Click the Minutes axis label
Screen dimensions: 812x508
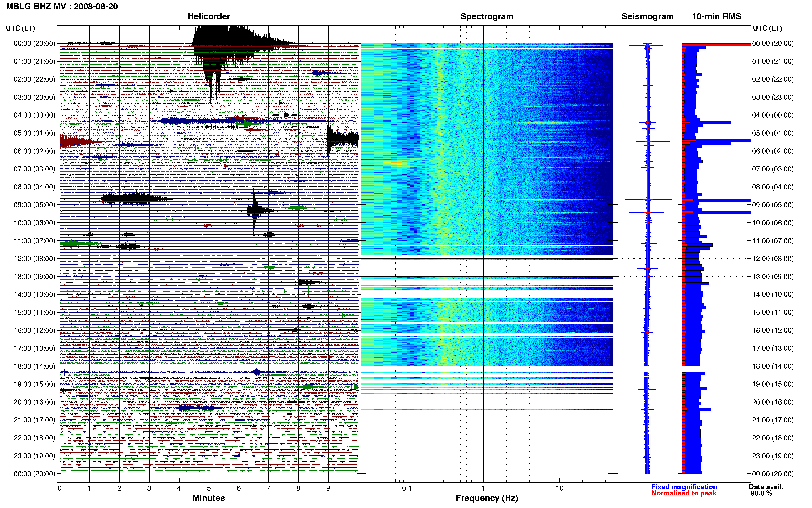[208, 498]
